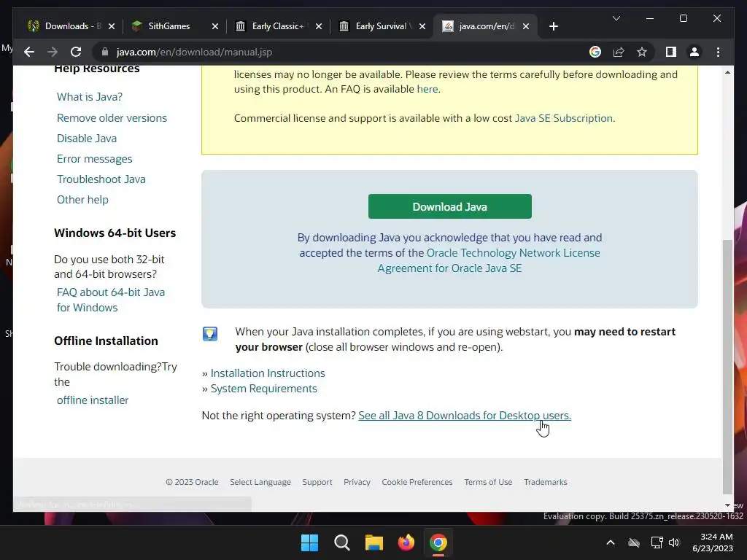Launch Firefox from the taskbar

406,542
